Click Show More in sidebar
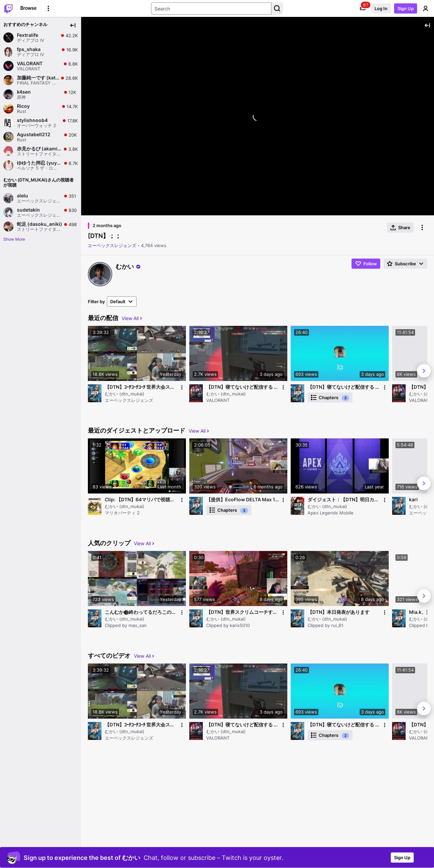The width and height of the screenshot is (434, 868). pyautogui.click(x=14, y=239)
